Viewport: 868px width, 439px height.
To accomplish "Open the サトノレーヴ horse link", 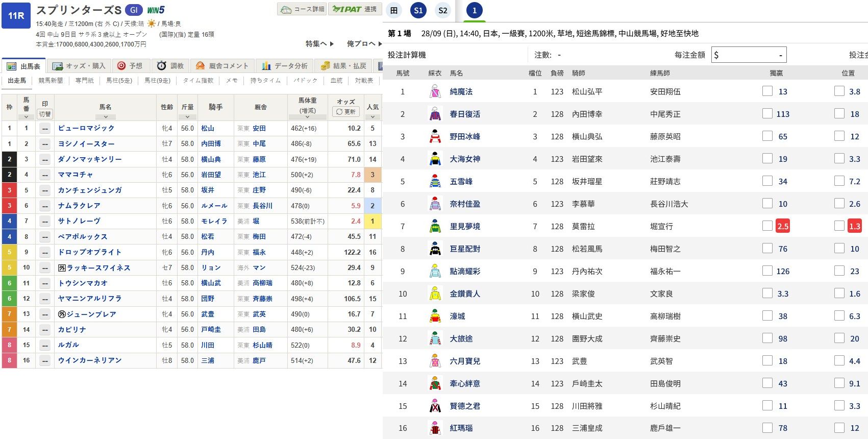I will point(79,221).
